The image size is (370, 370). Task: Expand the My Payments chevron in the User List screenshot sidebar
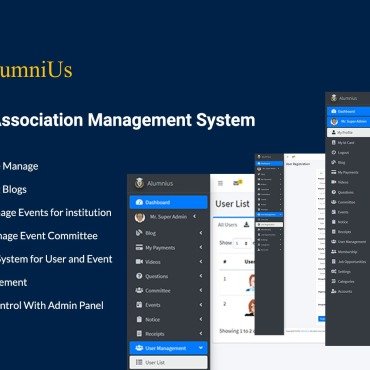point(201,247)
